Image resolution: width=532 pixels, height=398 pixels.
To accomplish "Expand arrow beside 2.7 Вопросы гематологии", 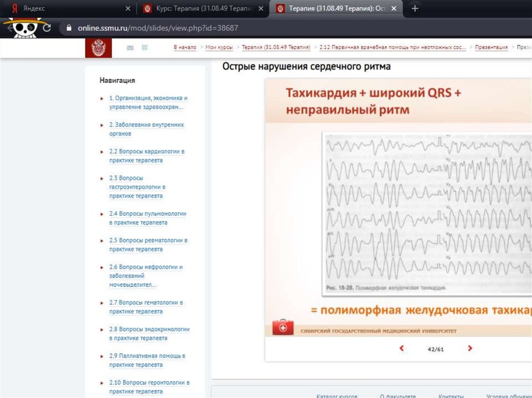I will tap(102, 303).
